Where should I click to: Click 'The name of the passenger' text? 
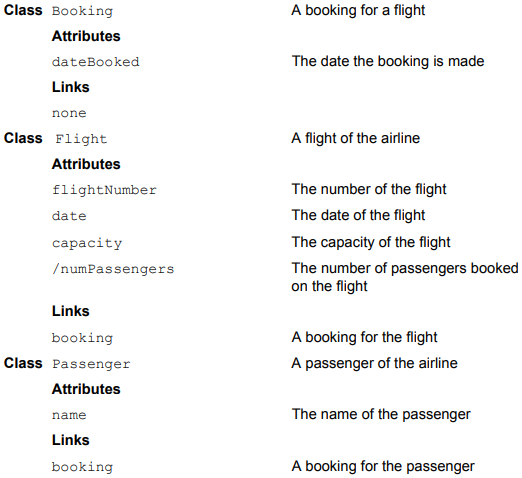pos(381,414)
